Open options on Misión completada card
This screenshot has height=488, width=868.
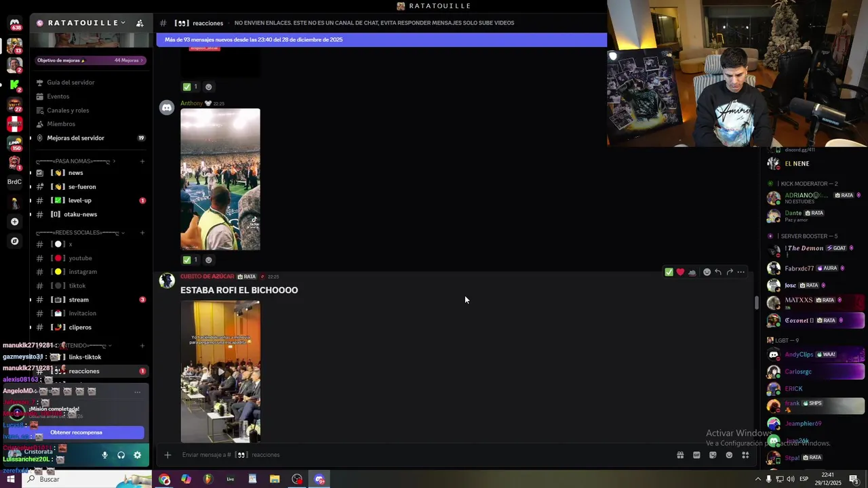coord(137,392)
